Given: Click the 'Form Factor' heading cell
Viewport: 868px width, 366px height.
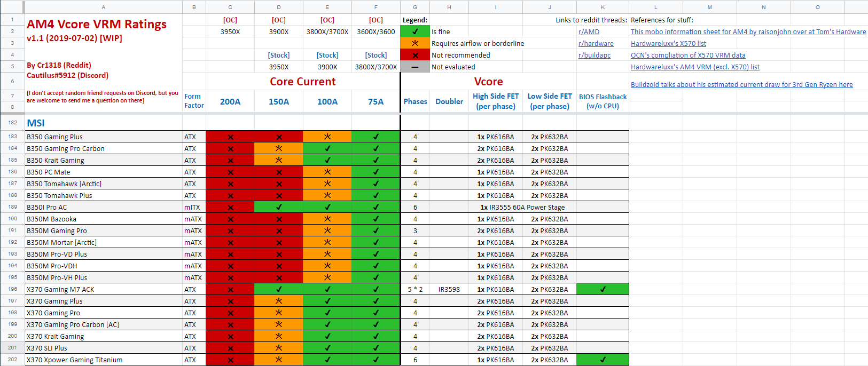Looking at the screenshot, I should point(194,101).
